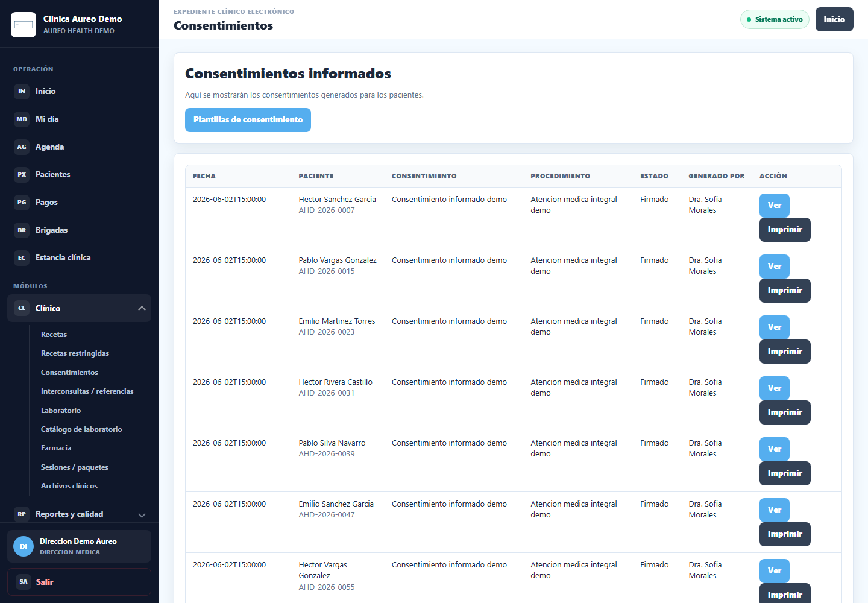Click patient ID AHD-2026-0047
This screenshot has height=603, width=868.
327,515
